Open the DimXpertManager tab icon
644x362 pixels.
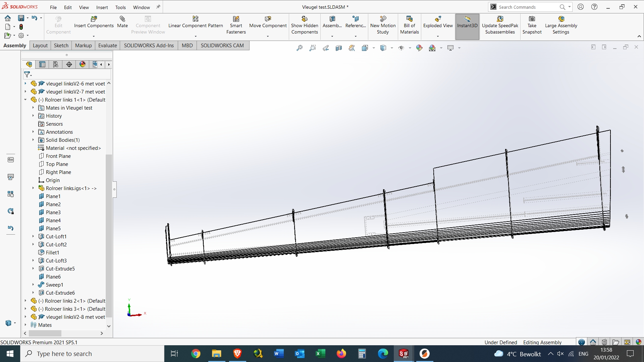[69, 64]
